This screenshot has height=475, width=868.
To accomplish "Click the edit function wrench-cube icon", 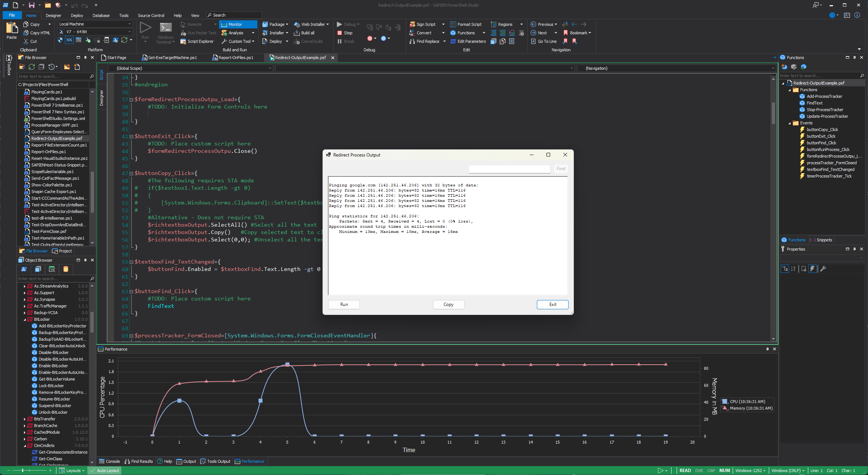I will tap(794, 67).
